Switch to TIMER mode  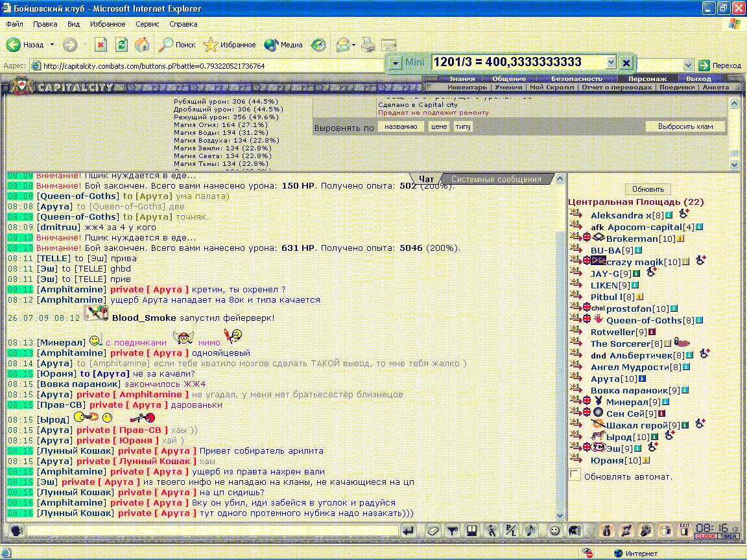click(x=729, y=536)
